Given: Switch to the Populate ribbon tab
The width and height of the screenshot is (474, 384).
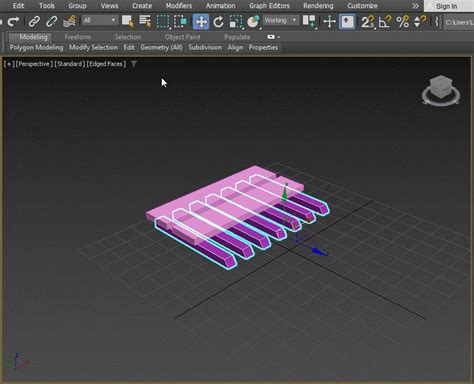Looking at the screenshot, I should (237, 37).
